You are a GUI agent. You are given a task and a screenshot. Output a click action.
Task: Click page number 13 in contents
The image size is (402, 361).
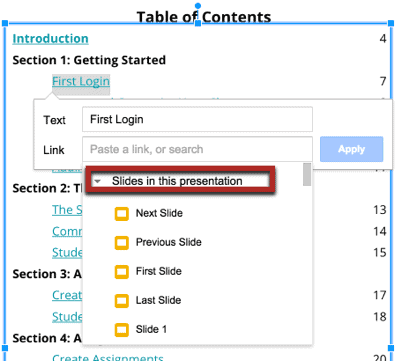pos(380,210)
